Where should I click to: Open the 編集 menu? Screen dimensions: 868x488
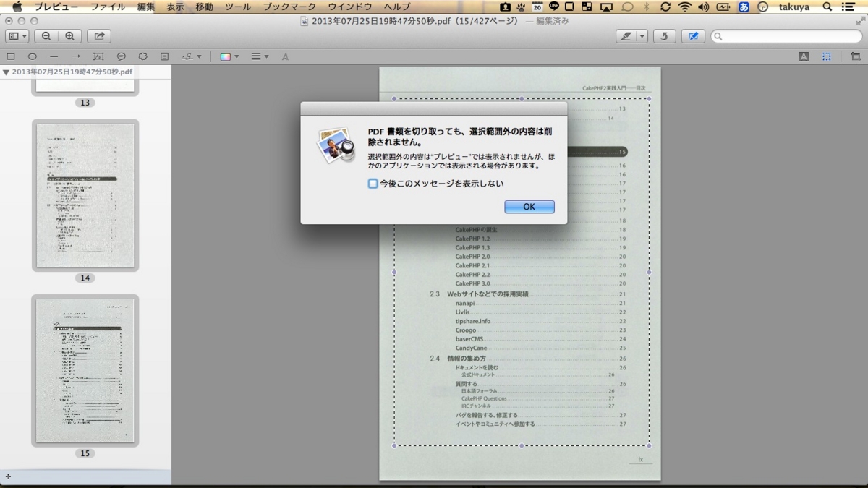[146, 7]
